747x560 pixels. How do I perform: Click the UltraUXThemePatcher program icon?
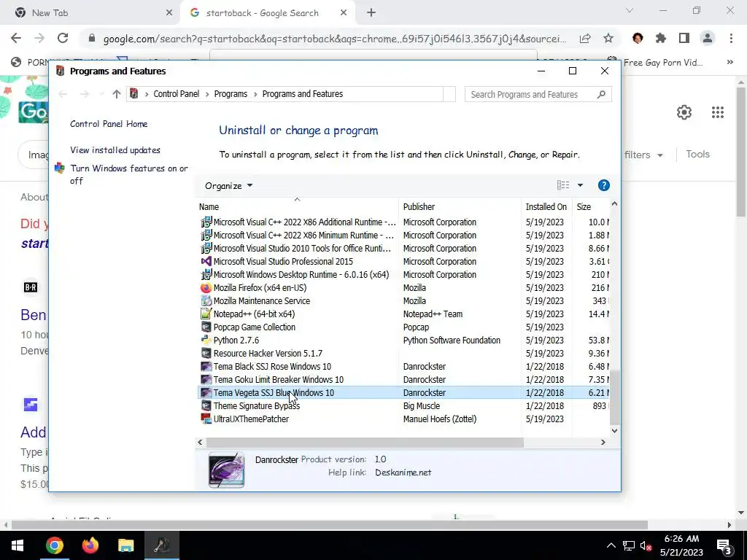[x=206, y=419]
